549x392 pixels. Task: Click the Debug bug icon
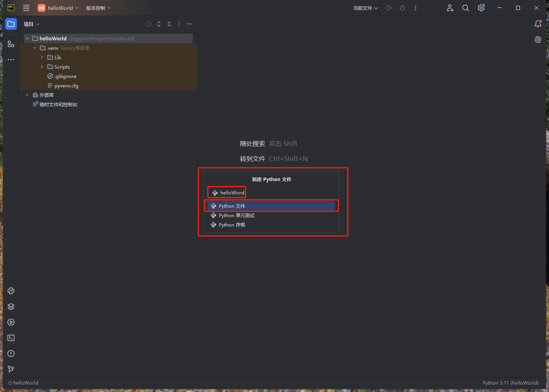tap(402, 8)
